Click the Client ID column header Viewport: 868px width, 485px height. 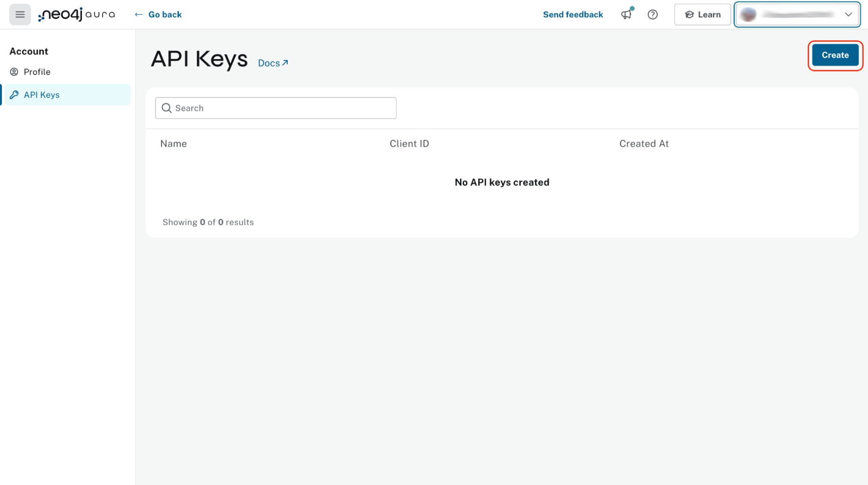point(409,144)
